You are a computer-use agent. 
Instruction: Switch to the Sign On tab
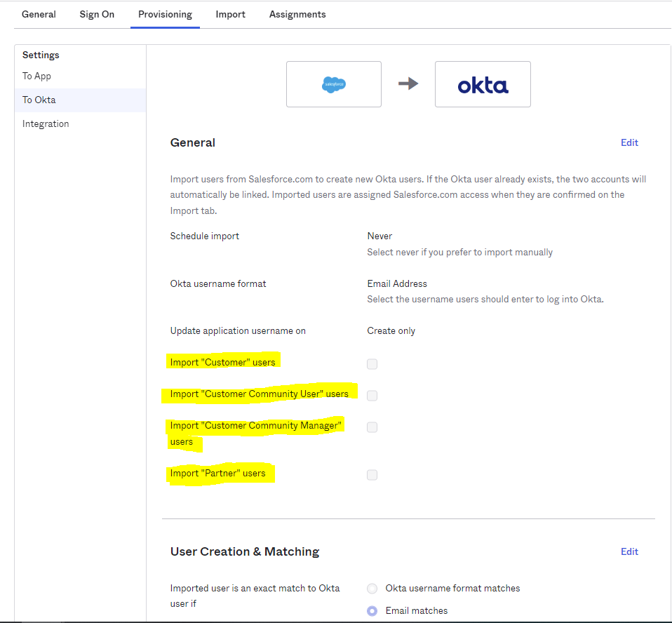97,14
